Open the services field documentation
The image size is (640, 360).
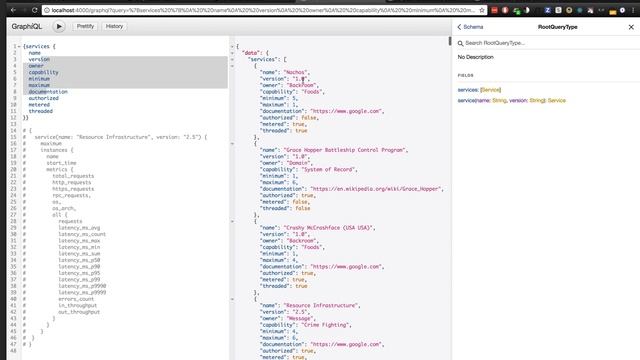click(x=468, y=90)
